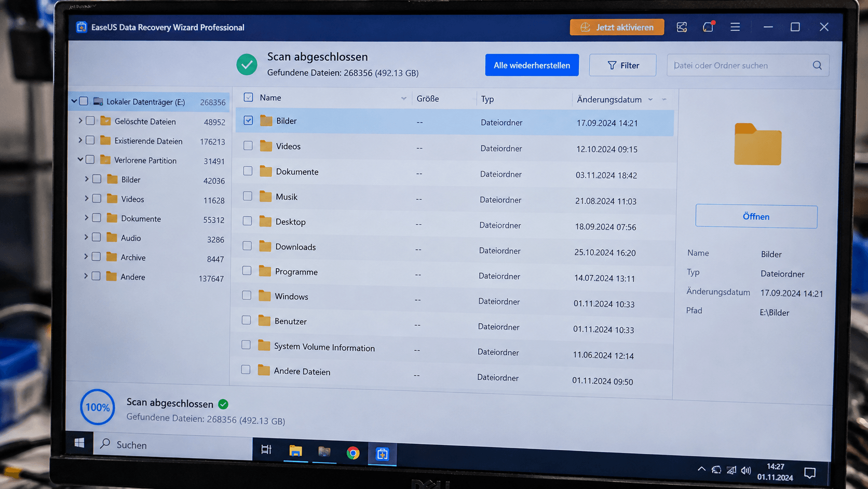Click EaseUS app icon on the taskbar
This screenshot has width=868, height=489.
pyautogui.click(x=382, y=454)
